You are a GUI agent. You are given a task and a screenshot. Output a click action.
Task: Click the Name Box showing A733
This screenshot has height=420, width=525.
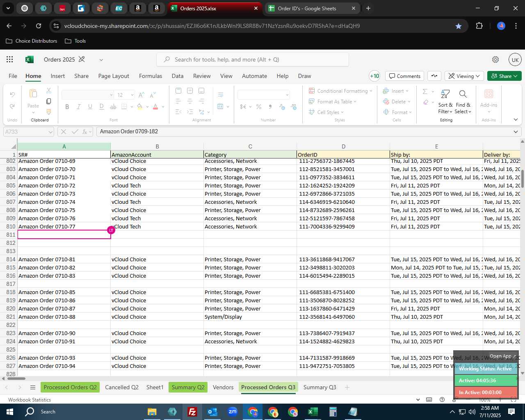pyautogui.click(x=29, y=132)
